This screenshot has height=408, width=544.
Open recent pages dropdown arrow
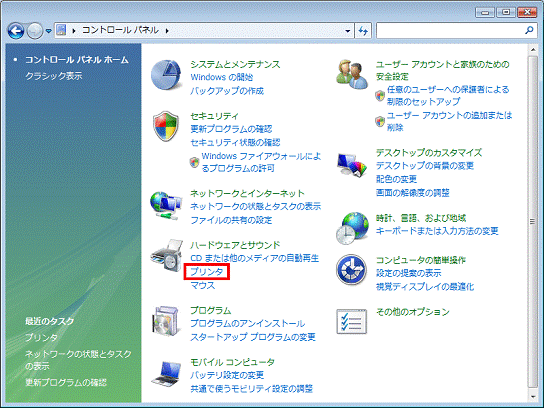(49, 31)
